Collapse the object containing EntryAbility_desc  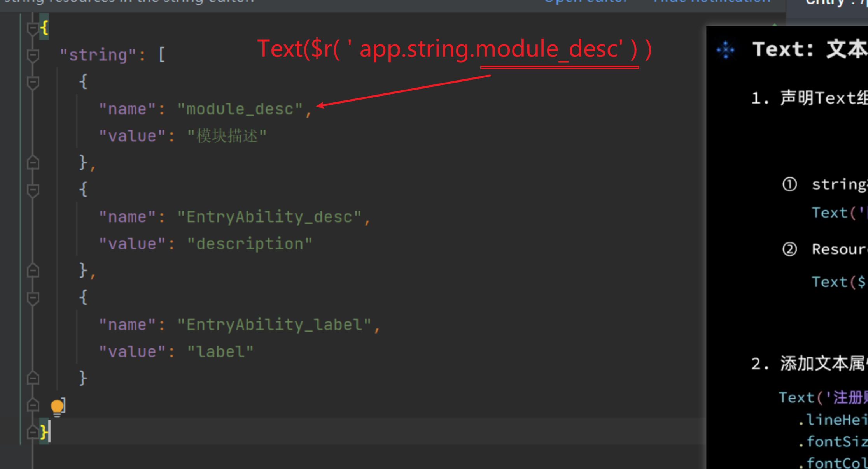(33, 190)
